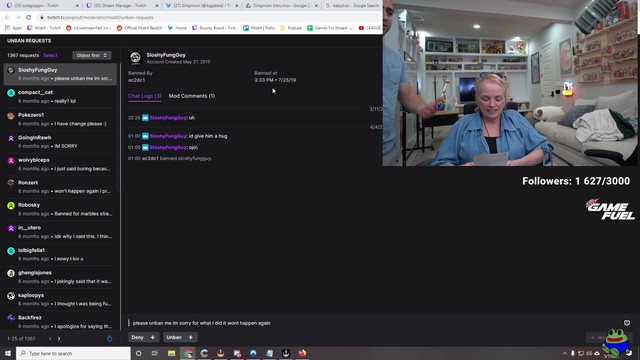Screen dimensions: 640x360
Task: Click the Simpmom Twitter browser tab
Action: (x=201, y=6)
